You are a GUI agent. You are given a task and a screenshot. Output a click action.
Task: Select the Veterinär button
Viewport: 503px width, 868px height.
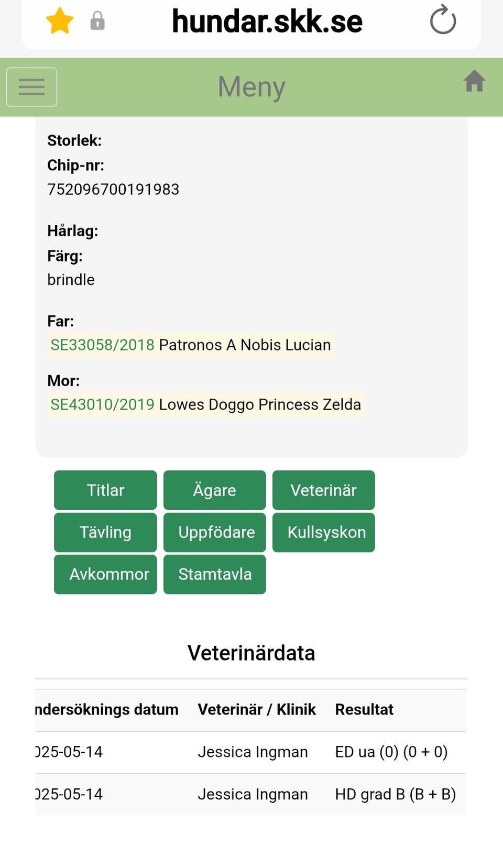[323, 490]
